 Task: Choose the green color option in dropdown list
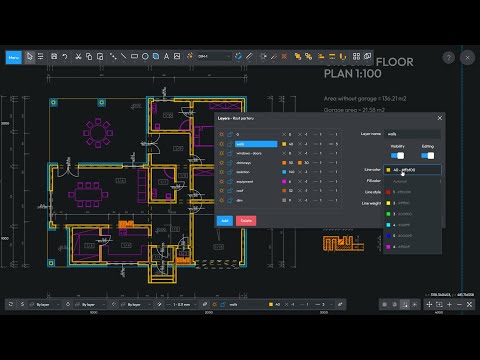(x=412, y=214)
